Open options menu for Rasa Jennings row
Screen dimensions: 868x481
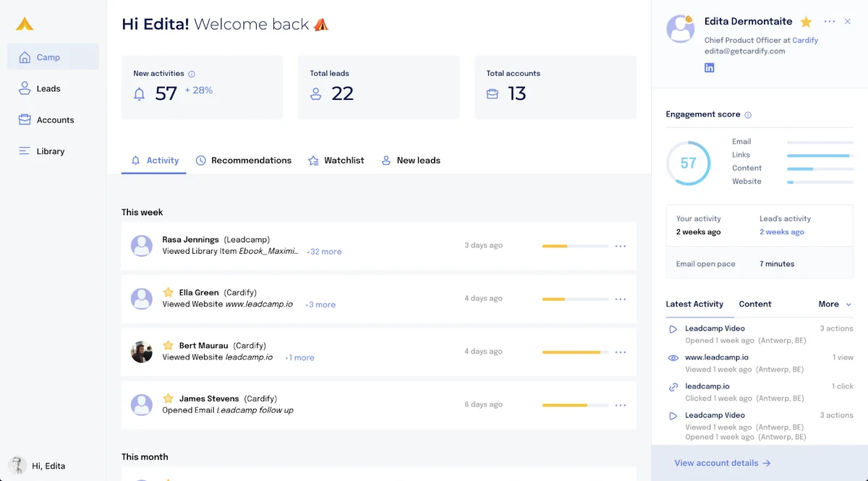point(621,246)
